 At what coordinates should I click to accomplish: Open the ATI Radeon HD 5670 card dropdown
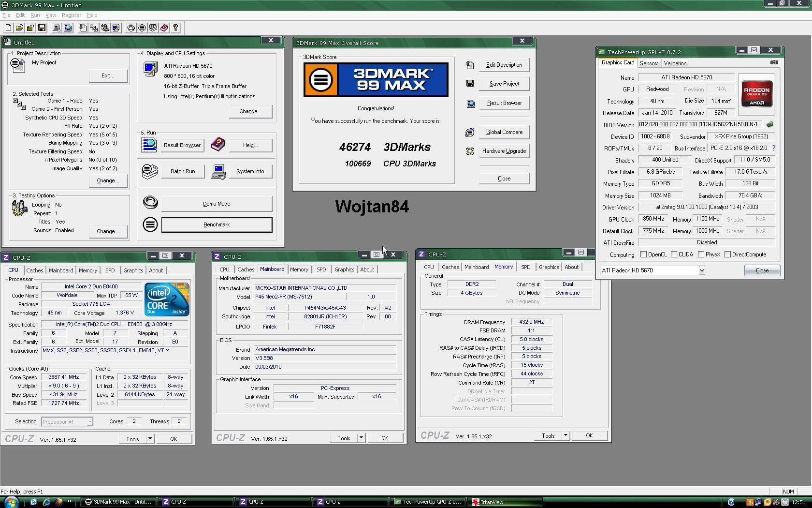point(702,270)
